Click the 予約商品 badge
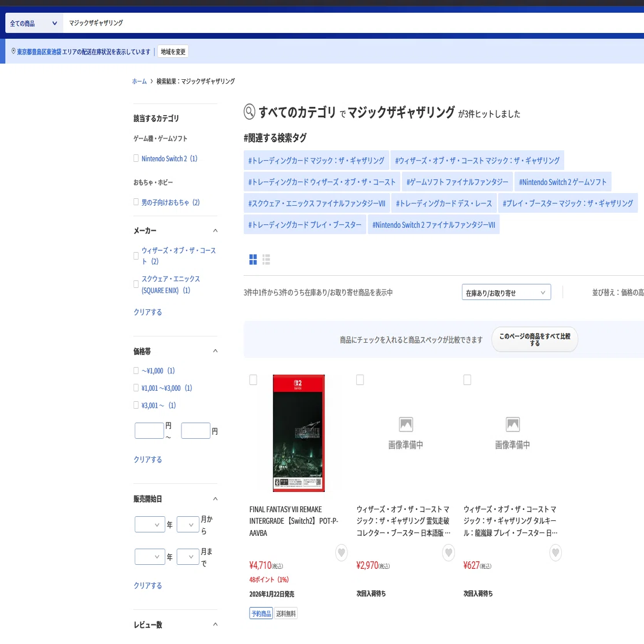 261,613
